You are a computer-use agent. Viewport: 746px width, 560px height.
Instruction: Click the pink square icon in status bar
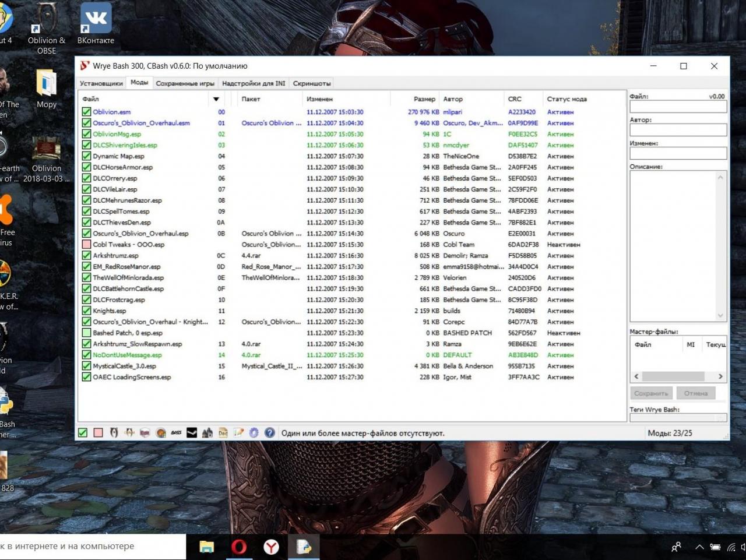click(x=98, y=433)
